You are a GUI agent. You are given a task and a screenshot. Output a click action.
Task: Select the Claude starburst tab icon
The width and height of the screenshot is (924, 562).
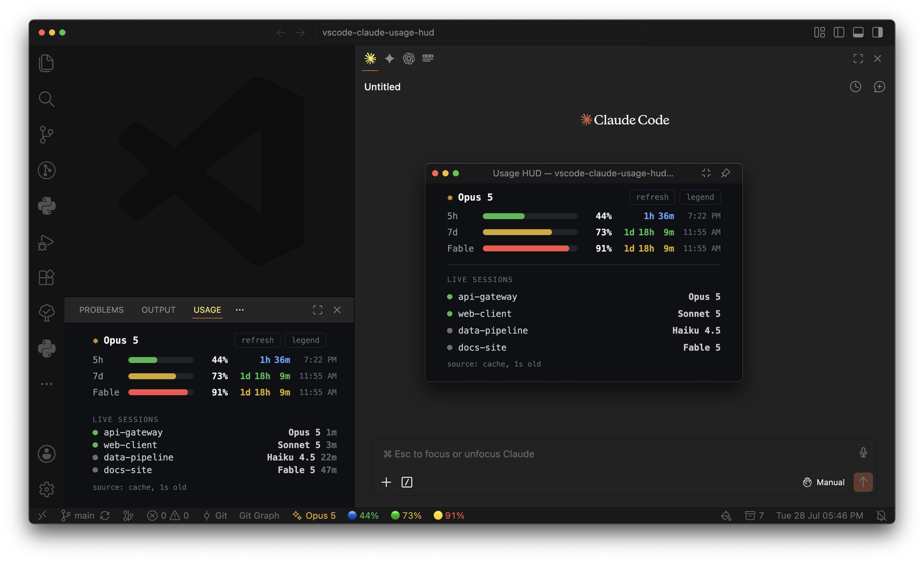coord(370,58)
